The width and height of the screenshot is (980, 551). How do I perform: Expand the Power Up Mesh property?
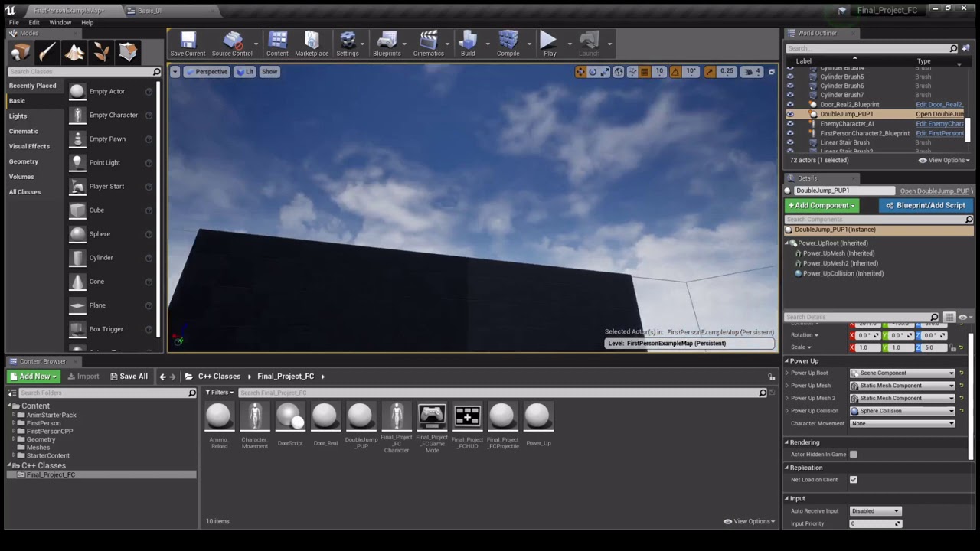pos(786,386)
